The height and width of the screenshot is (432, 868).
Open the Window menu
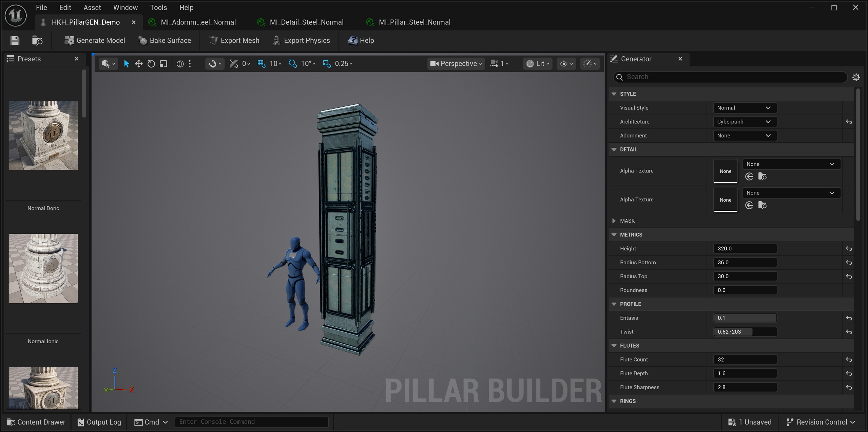(125, 7)
